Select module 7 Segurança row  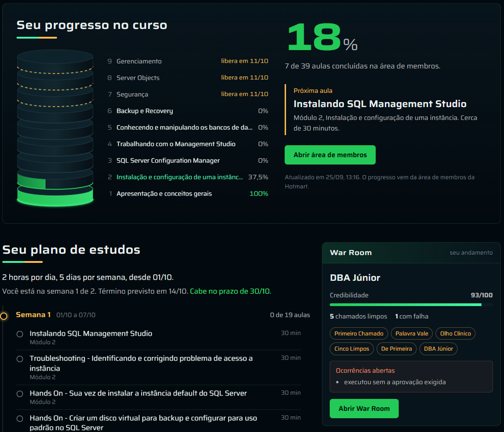pyautogui.click(x=188, y=94)
